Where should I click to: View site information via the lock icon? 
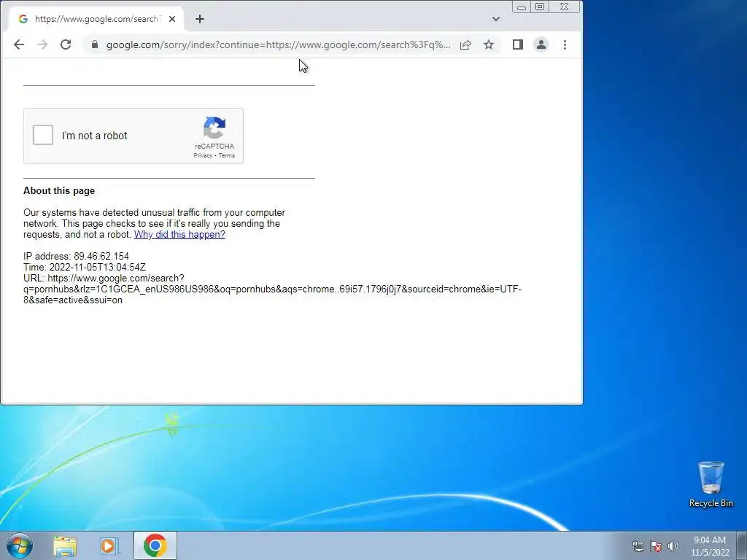coord(95,44)
